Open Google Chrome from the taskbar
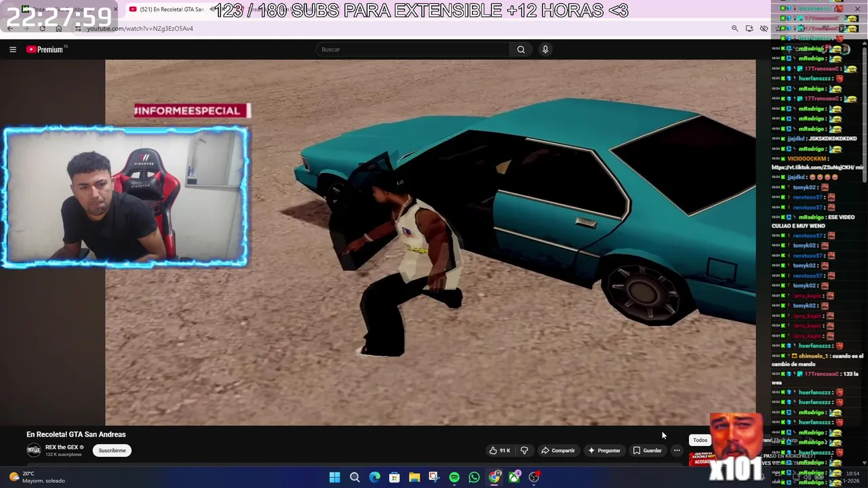868x488 pixels. click(x=494, y=477)
